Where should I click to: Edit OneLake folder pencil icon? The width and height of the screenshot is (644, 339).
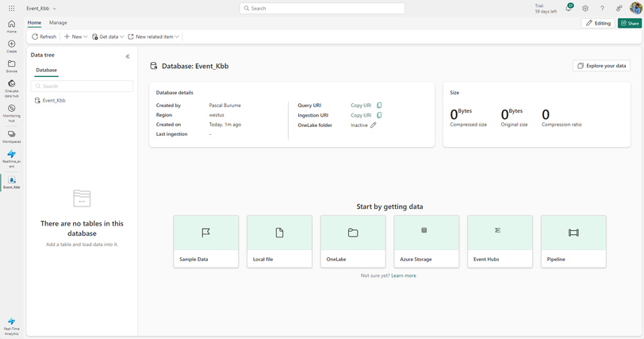[x=374, y=125]
